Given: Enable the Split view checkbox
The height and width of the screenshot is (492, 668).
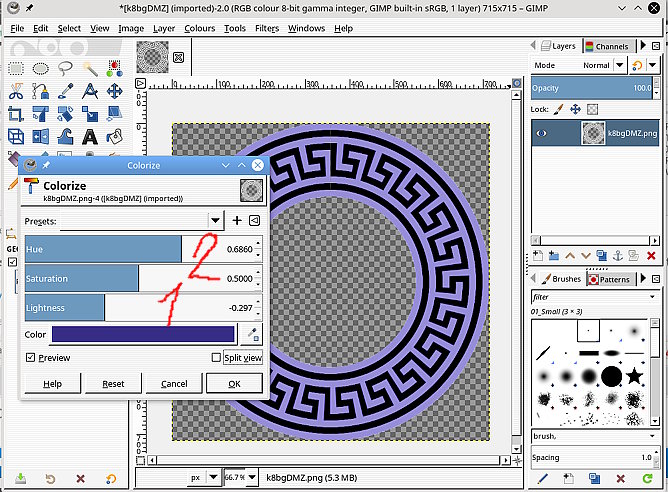Looking at the screenshot, I should (x=216, y=357).
